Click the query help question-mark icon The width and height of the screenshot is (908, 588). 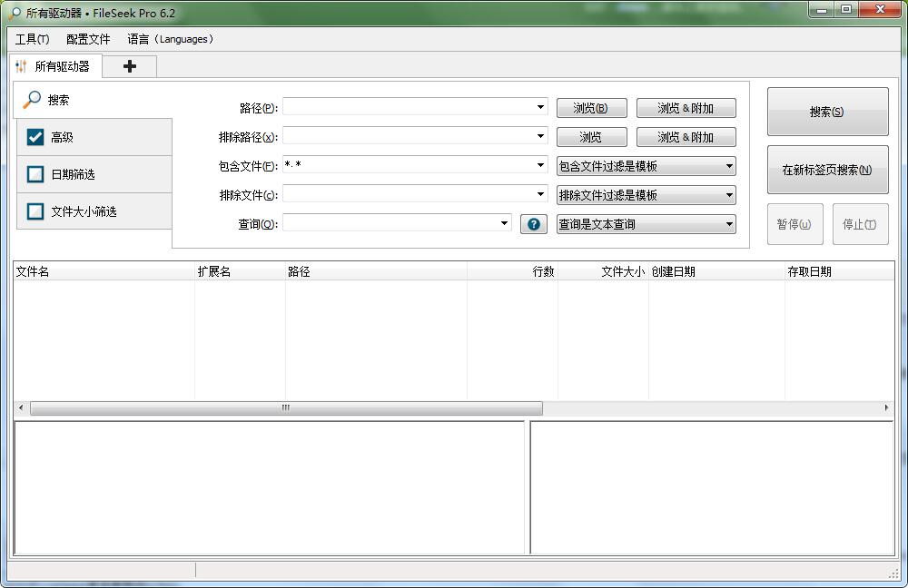point(533,224)
